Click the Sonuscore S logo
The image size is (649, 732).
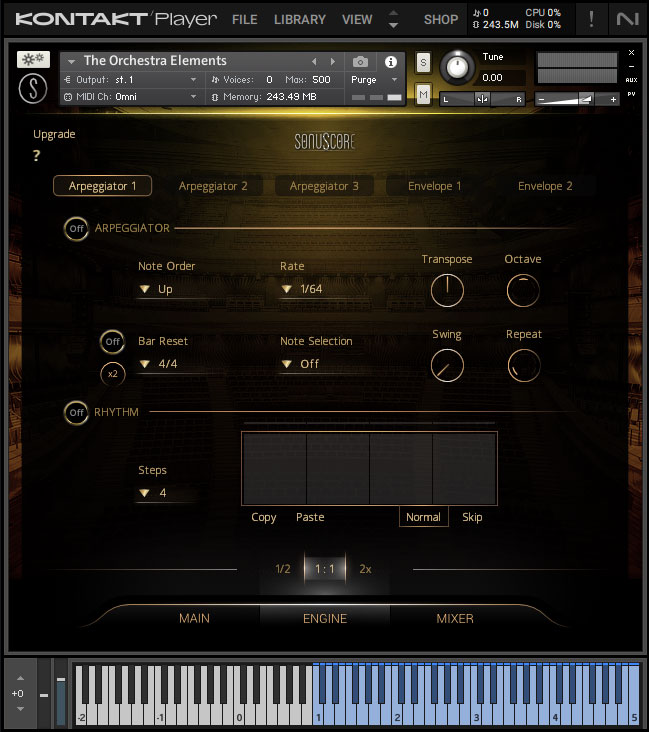(33, 89)
